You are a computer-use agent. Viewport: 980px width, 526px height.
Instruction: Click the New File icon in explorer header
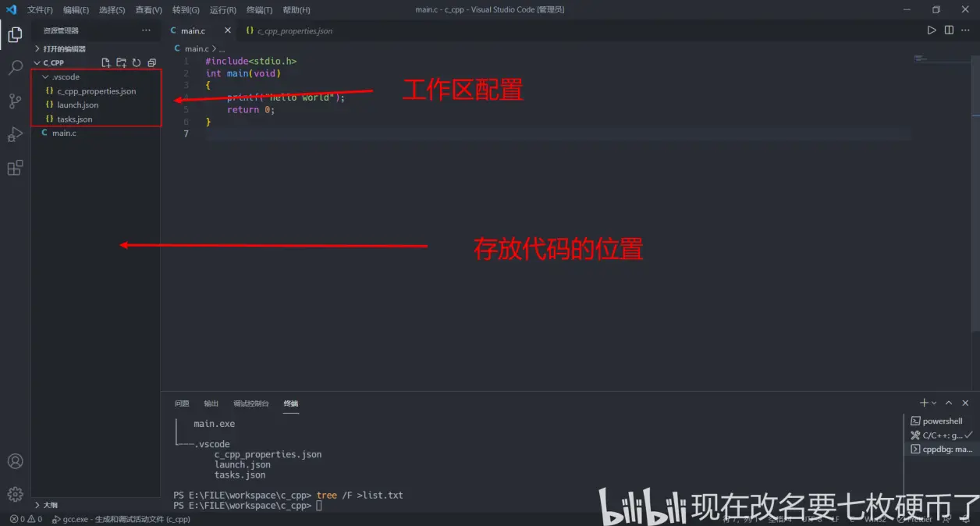(106, 62)
